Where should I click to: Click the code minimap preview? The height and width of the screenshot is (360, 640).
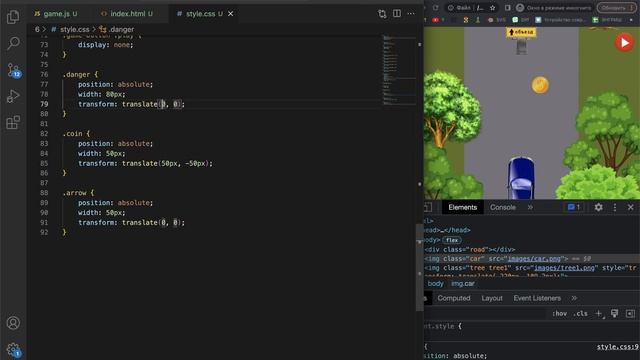coord(399,70)
